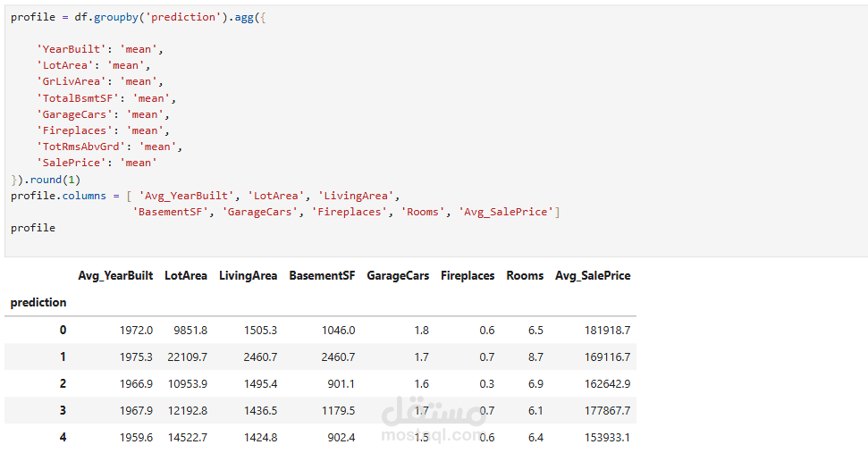
Task: Click the LotArea table column header
Action: point(185,276)
